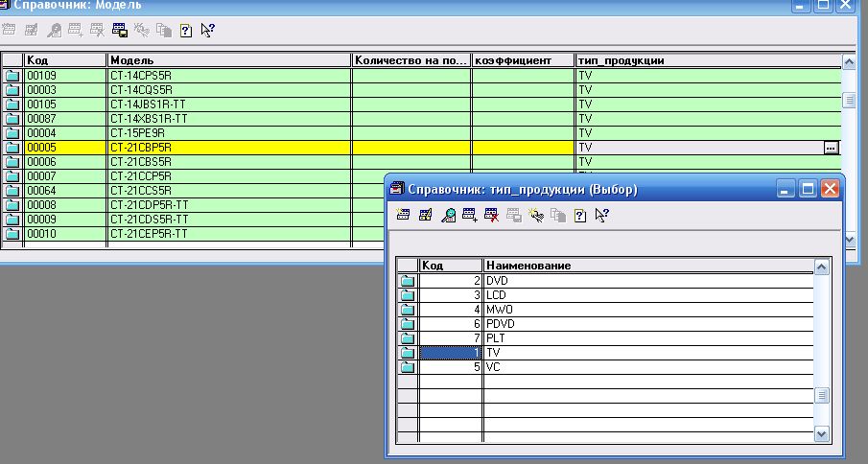Click question mark icon in Модель window toolbar

point(185,30)
